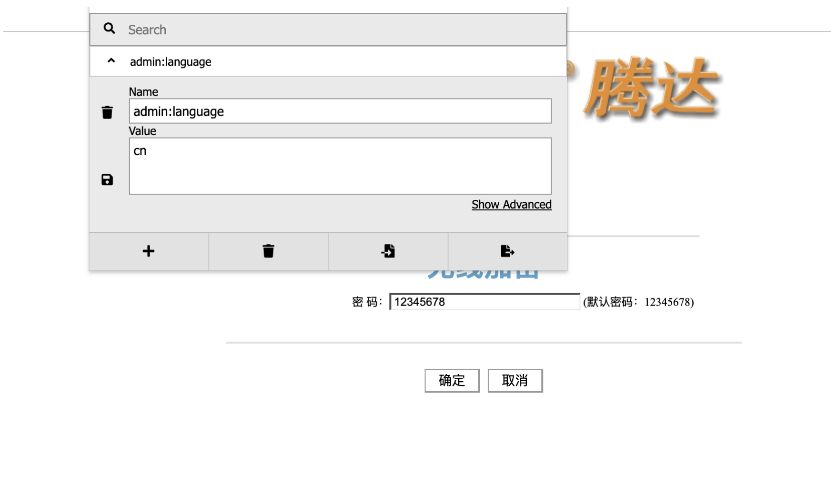
Task: Open the Show Advanced link
Action: [x=511, y=205]
